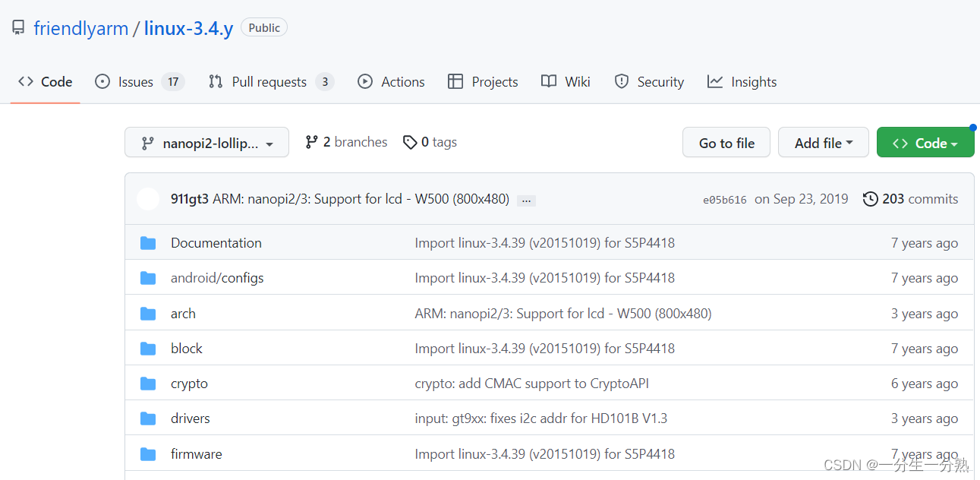Open the Projects tab
Image resolution: width=980 pixels, height=480 pixels.
[x=483, y=82]
